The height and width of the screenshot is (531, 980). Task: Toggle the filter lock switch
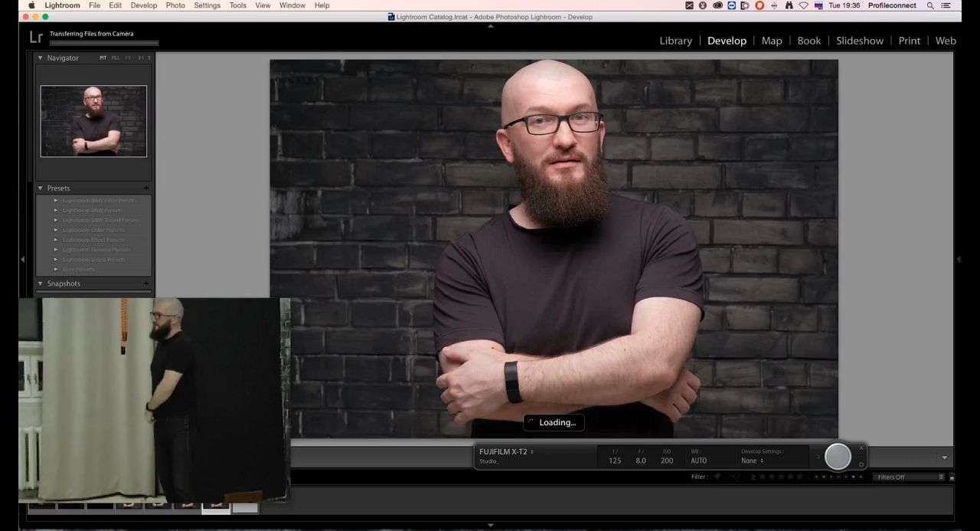(952, 477)
